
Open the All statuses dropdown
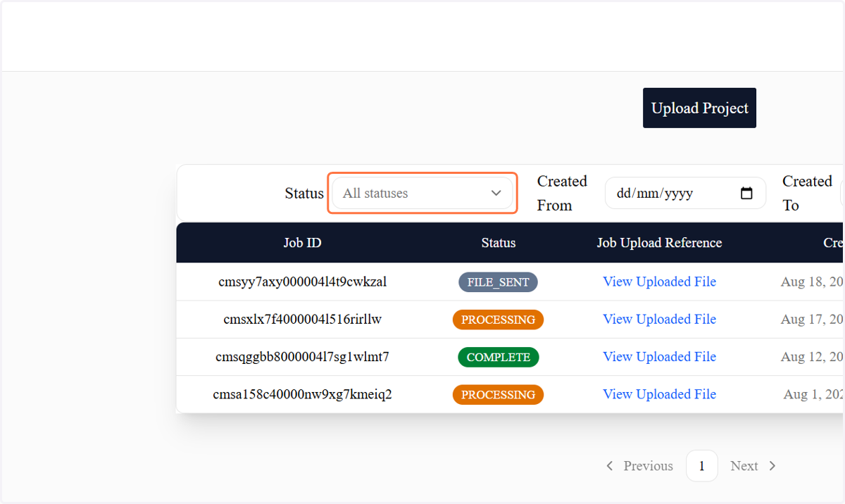click(423, 193)
